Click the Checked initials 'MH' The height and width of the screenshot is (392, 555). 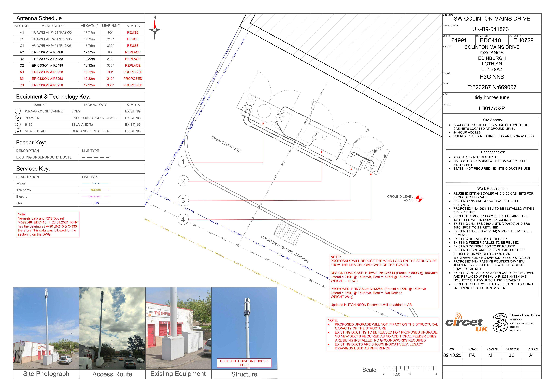492,355
